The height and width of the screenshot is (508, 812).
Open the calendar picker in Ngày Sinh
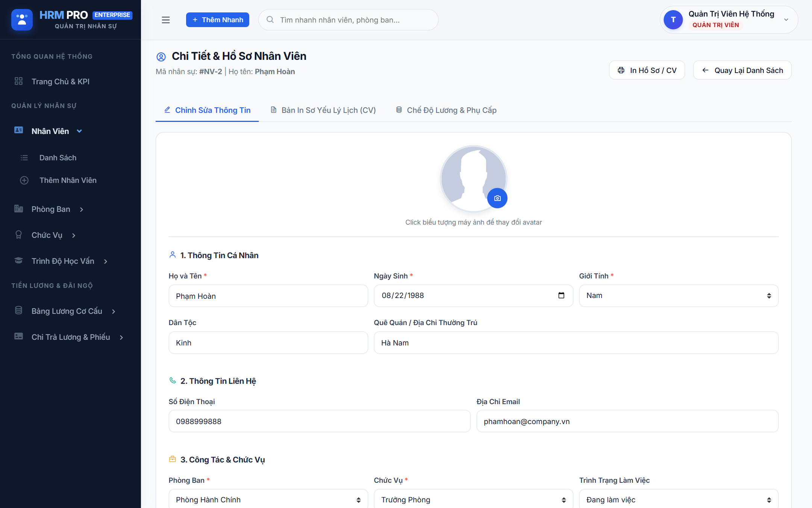[561, 295]
